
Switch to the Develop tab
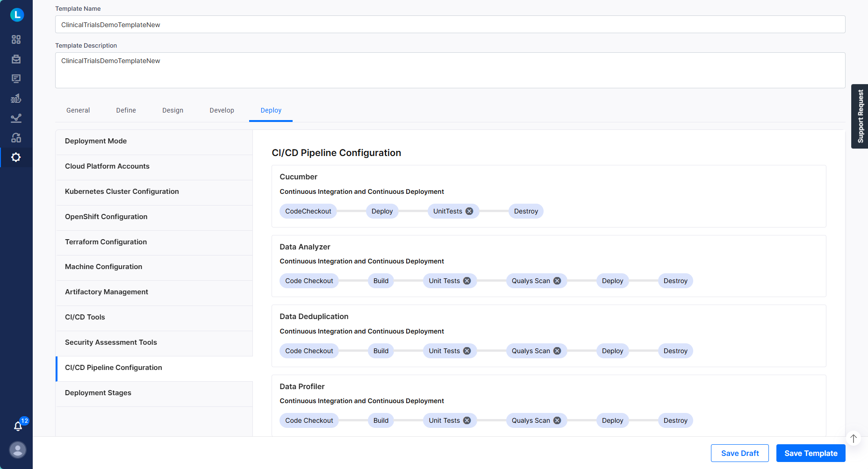coord(222,110)
